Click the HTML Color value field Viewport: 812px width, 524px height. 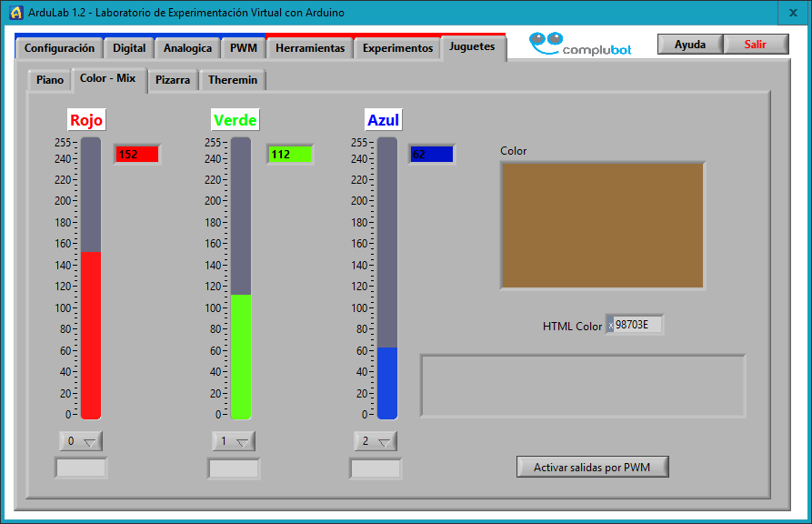pyautogui.click(x=637, y=325)
